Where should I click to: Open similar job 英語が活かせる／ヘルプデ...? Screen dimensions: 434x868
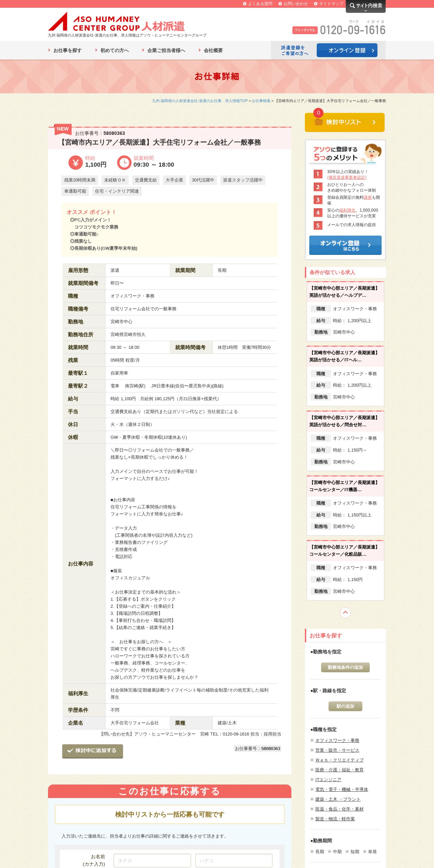pyautogui.click(x=345, y=292)
